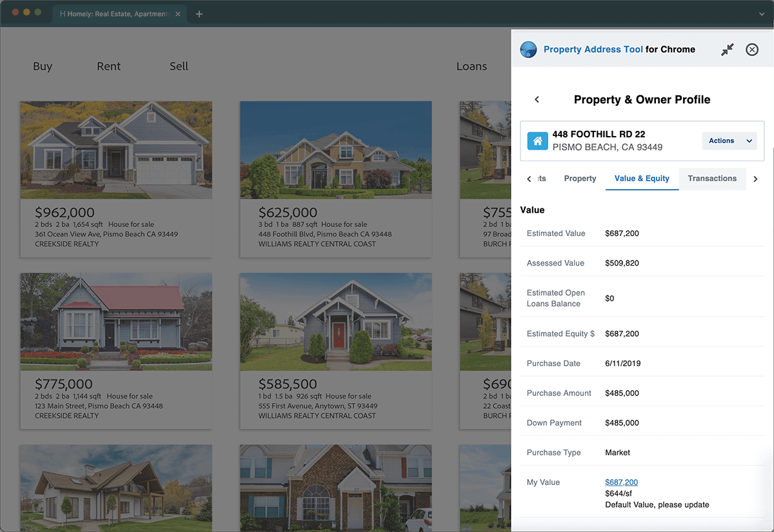Open the brick house photo in bottom row

click(x=336, y=488)
